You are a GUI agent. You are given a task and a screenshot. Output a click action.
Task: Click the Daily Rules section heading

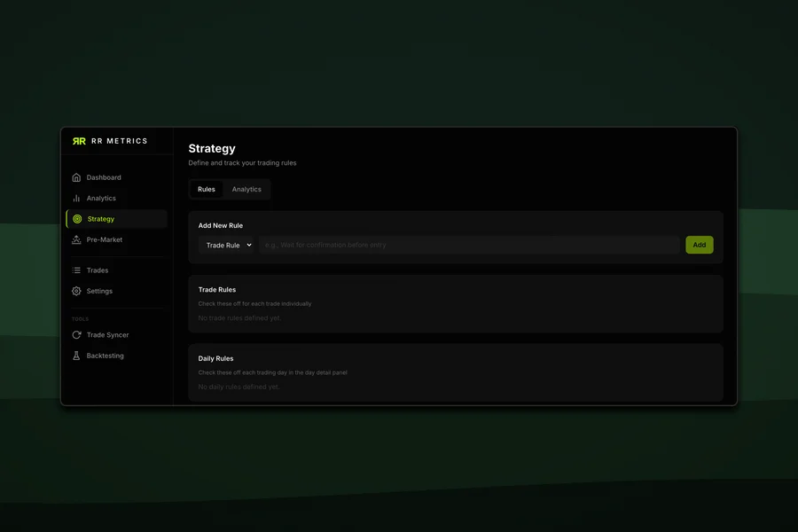215,358
